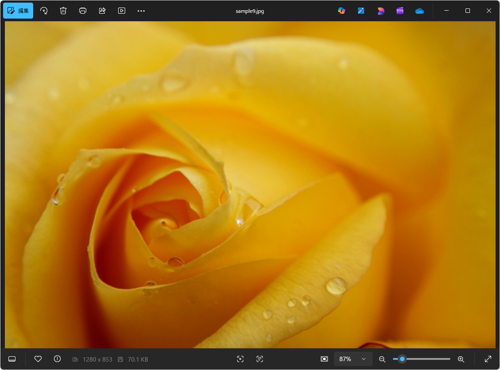Rotate the photo with the rotate icon

tap(44, 11)
